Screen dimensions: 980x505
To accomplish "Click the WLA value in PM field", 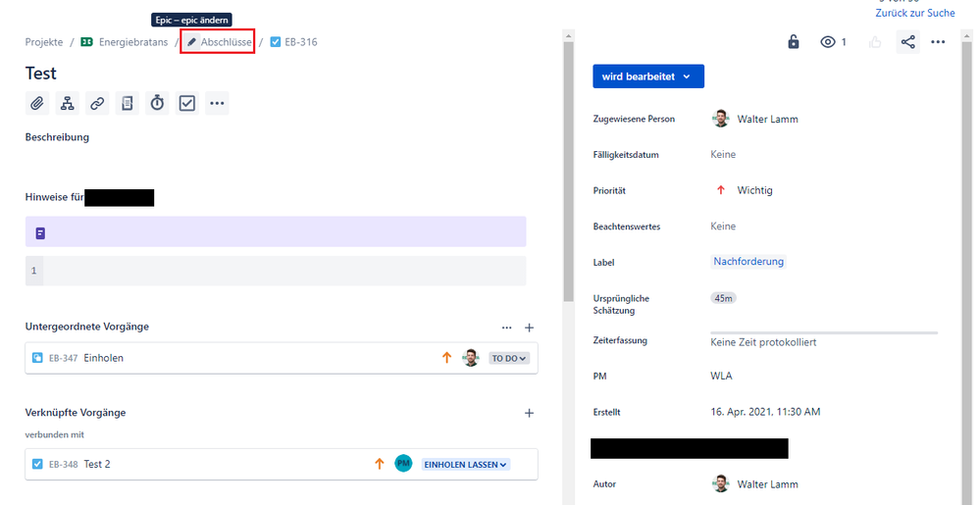I will tap(721, 377).
